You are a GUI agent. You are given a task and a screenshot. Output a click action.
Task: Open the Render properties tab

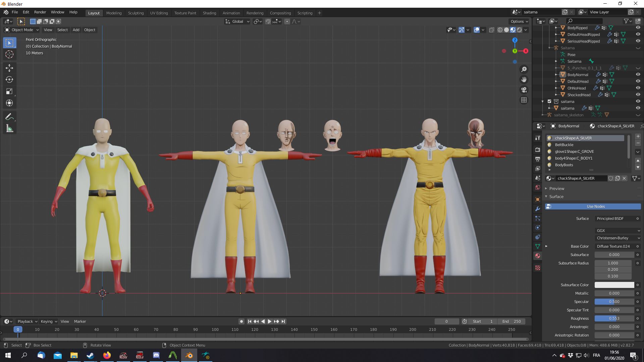coord(538,149)
